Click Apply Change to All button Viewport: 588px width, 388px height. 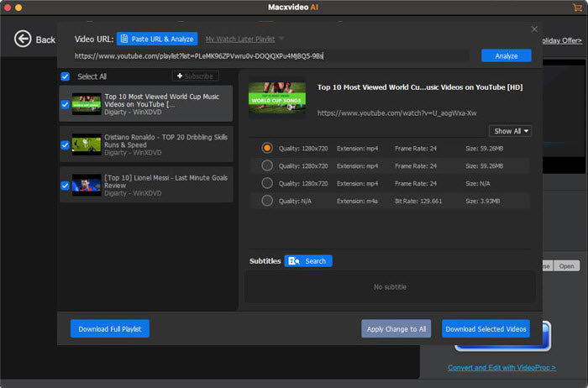(396, 328)
